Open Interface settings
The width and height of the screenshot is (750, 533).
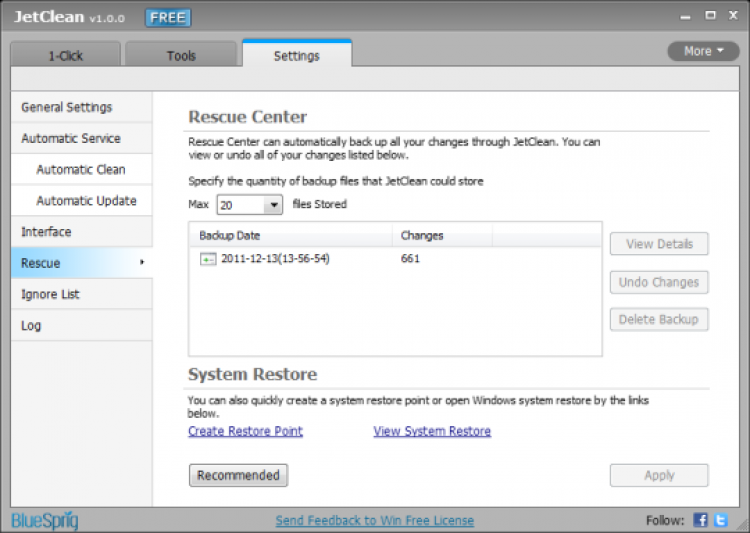pyautogui.click(x=81, y=232)
